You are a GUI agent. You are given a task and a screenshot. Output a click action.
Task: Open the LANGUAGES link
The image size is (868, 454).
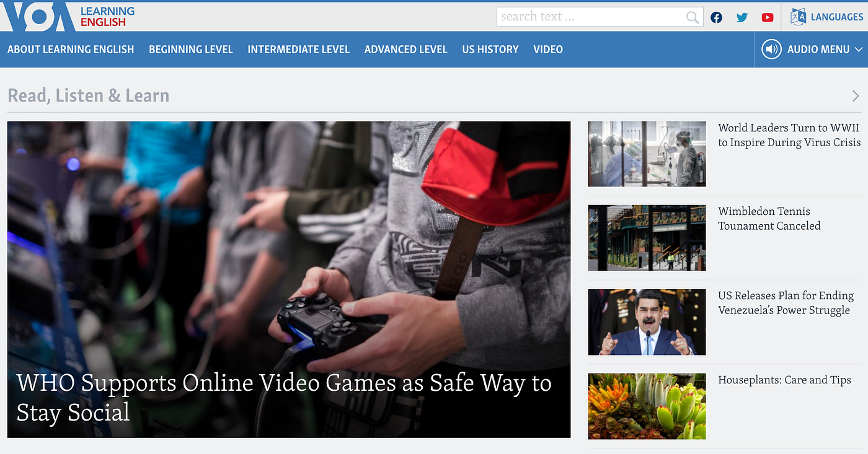click(x=837, y=17)
